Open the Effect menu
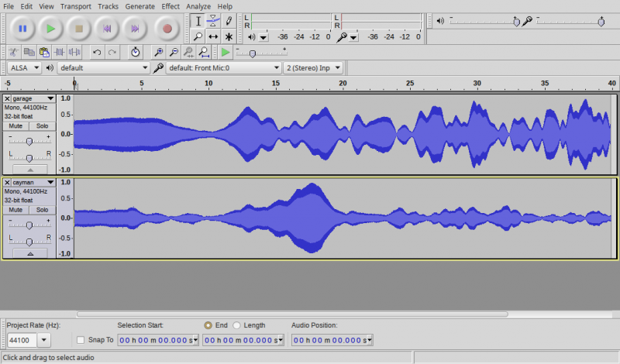Image resolution: width=620 pixels, height=364 pixels. (x=170, y=6)
